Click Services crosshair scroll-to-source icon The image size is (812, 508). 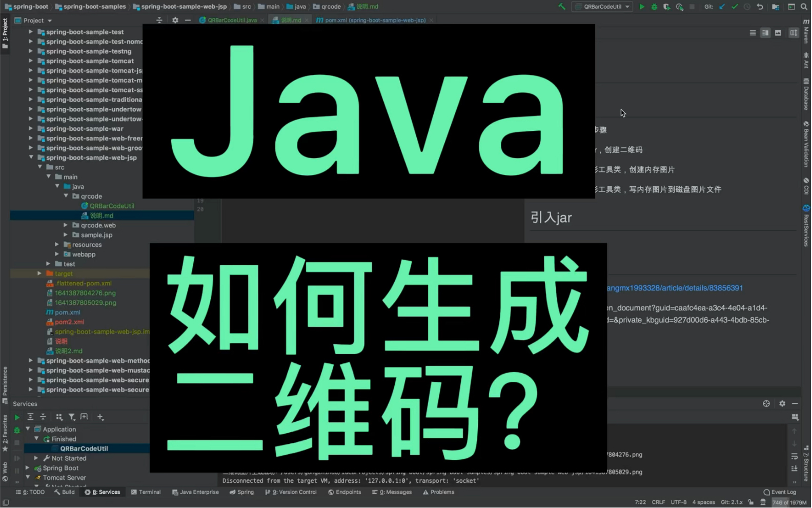click(766, 404)
